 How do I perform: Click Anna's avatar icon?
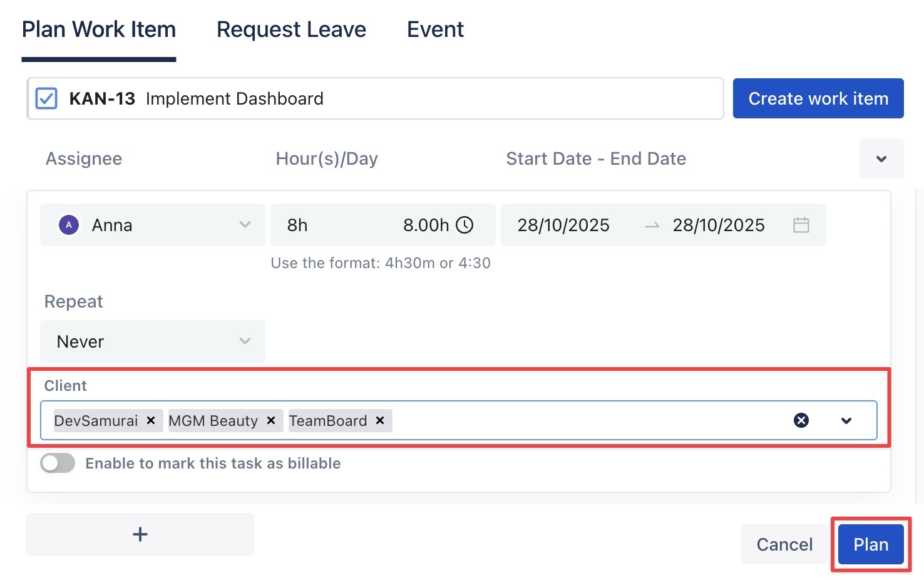tap(69, 225)
